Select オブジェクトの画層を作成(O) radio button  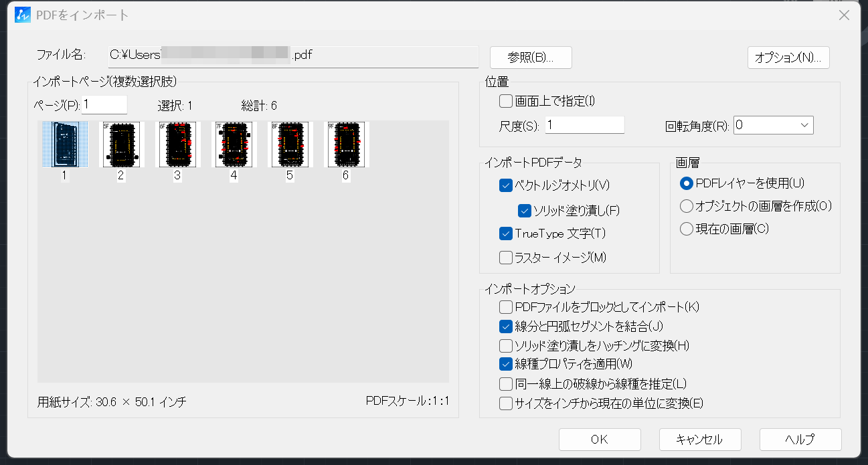click(x=686, y=206)
